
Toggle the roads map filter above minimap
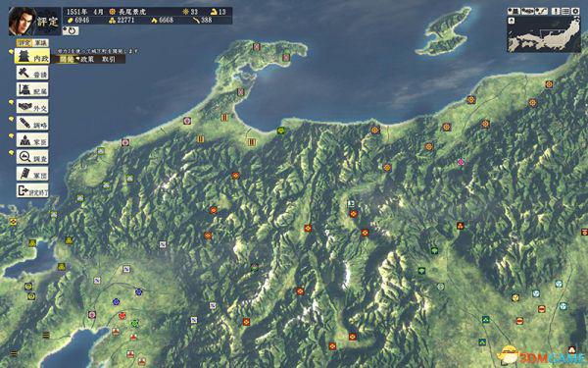[542, 11]
